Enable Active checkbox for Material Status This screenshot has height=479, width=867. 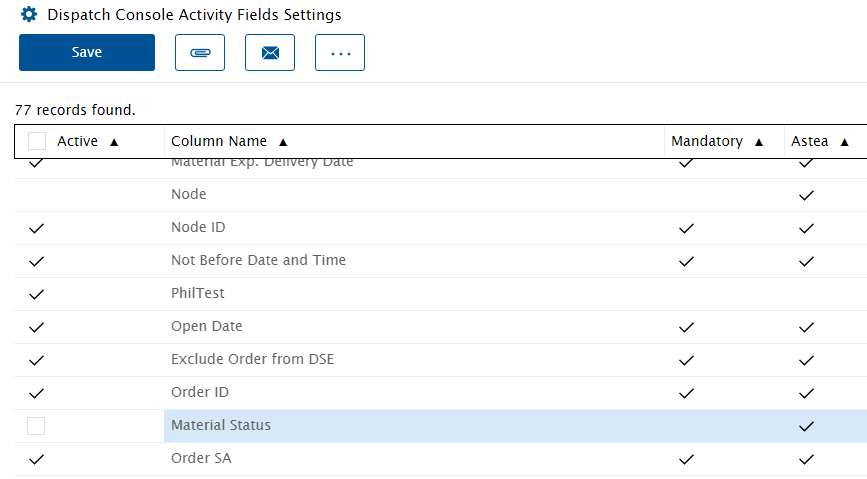click(x=36, y=426)
